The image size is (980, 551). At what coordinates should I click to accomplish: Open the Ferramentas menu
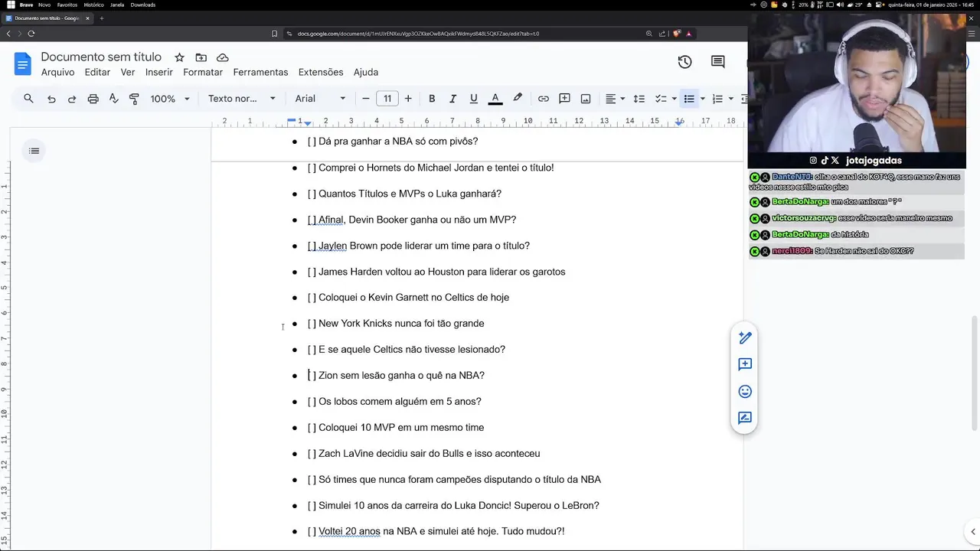tap(260, 72)
